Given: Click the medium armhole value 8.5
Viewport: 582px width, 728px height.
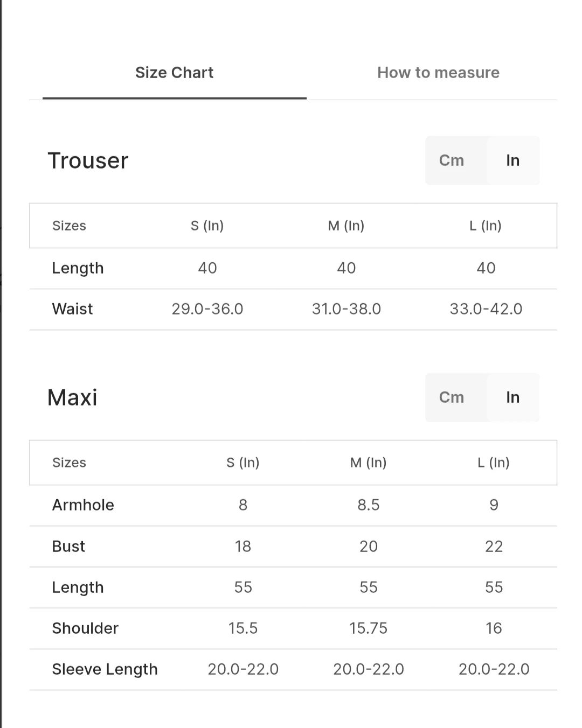Looking at the screenshot, I should pos(369,505).
